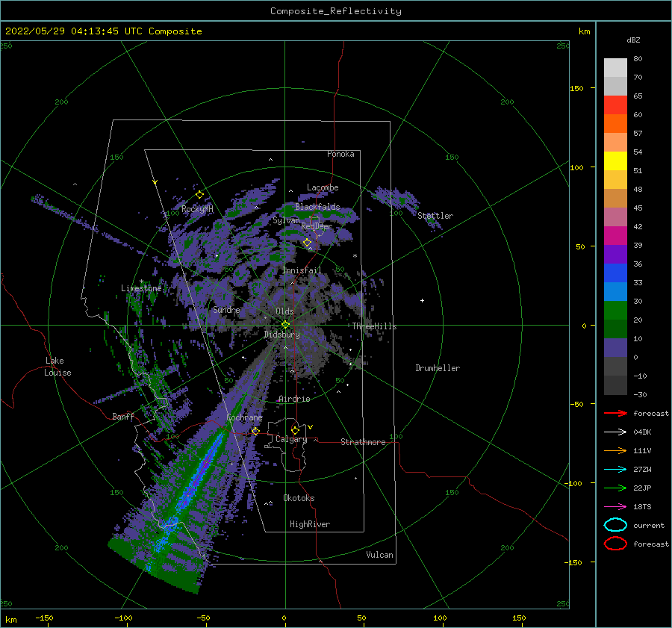The width and height of the screenshot is (672, 628).
Task: Click the yellow station marker near RockyMH
Action: click(x=199, y=195)
